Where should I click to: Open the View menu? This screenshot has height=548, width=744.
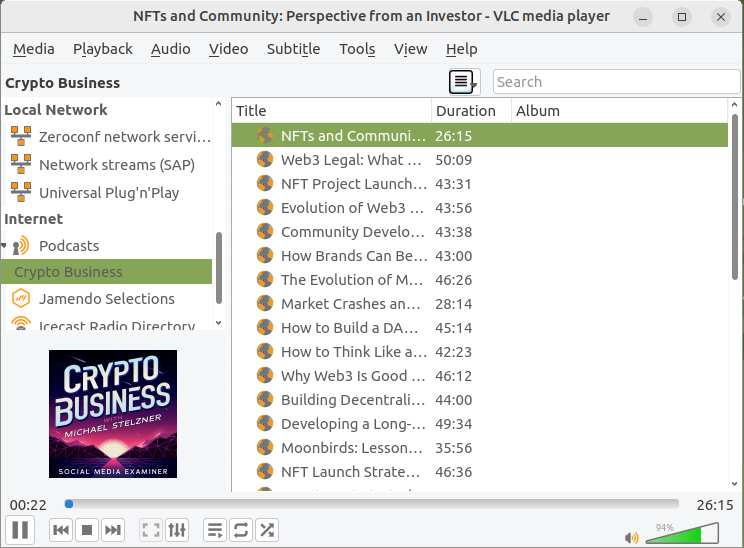(410, 49)
